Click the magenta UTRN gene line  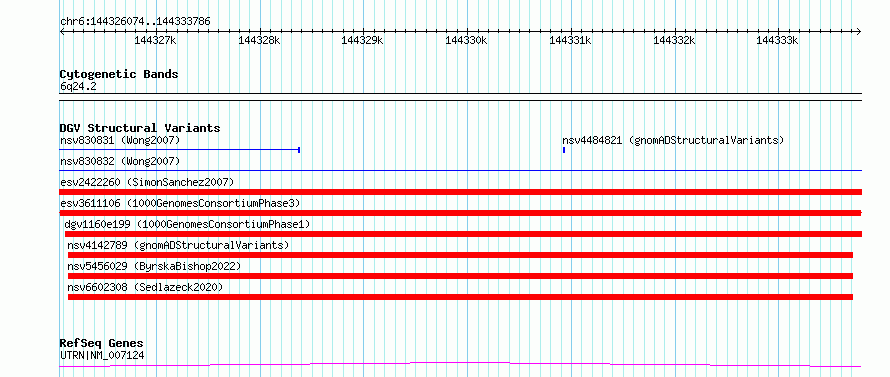pos(460,364)
